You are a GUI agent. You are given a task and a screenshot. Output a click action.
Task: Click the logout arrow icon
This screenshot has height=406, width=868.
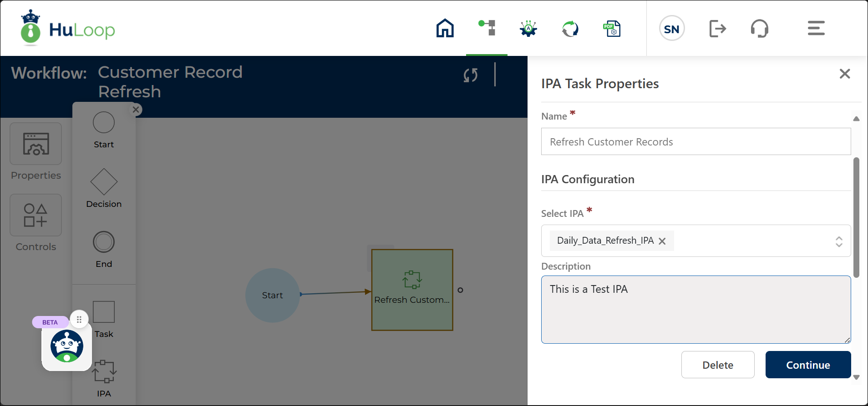(717, 29)
